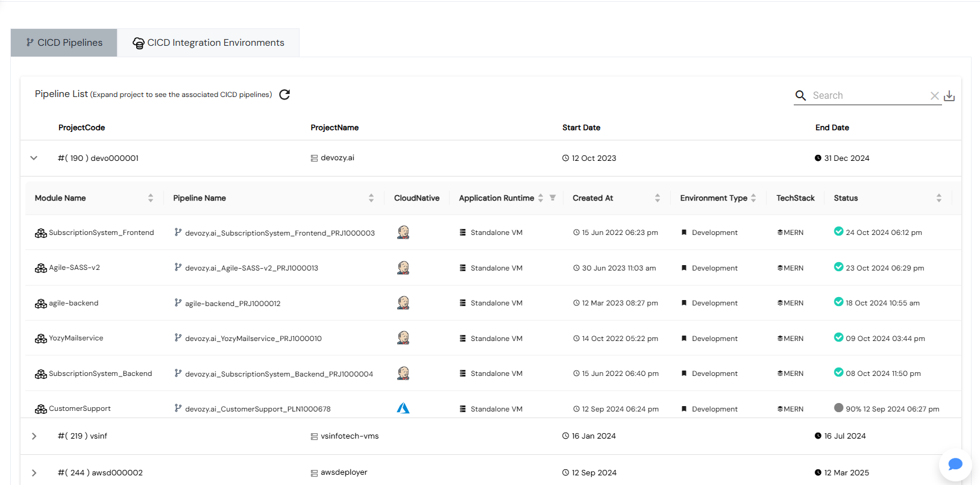Open pipeline devozy.ai_CustomerSupport_PLN1000678
The image size is (980, 485).
point(258,409)
